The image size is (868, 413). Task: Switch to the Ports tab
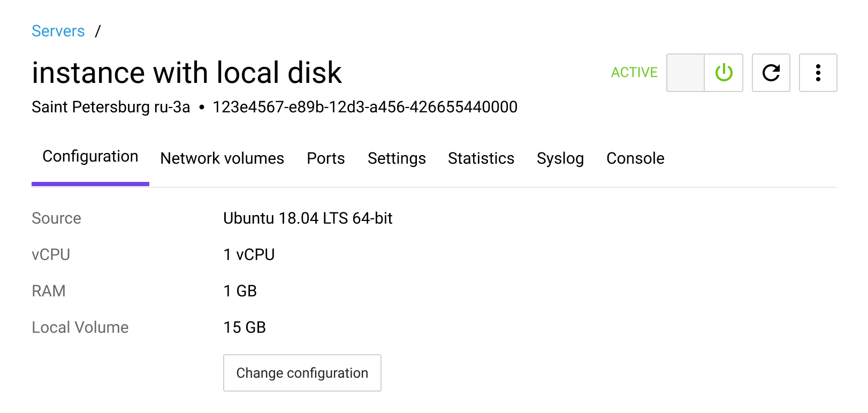[325, 158]
